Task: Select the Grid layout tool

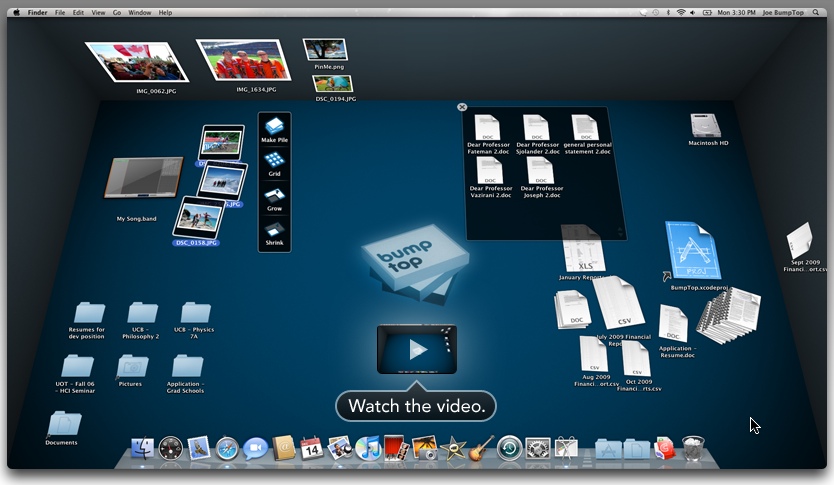Action: [274, 164]
